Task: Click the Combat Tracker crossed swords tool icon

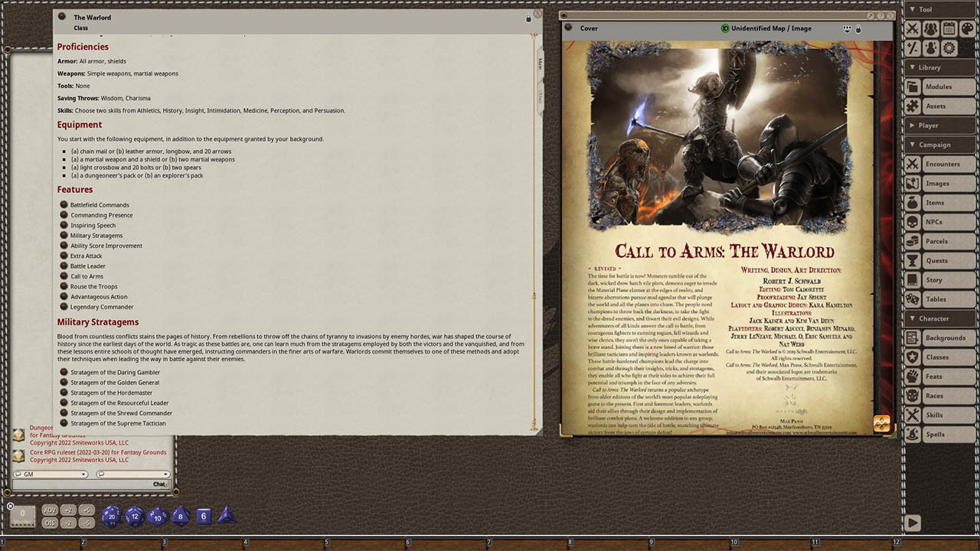Action: pyautogui.click(x=912, y=29)
